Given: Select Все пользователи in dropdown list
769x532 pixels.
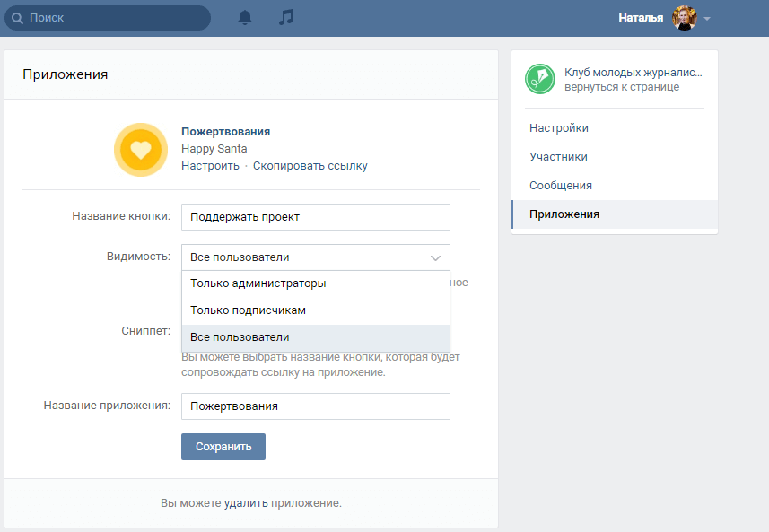Looking at the screenshot, I should pyautogui.click(x=240, y=337).
